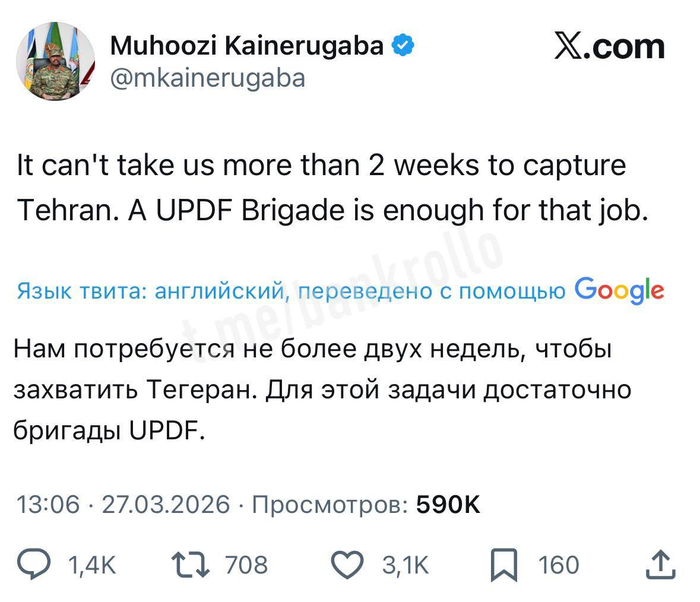Viewport: 700px width, 602px height.
Task: Click the reply speech bubble icon
Action: pos(33,564)
